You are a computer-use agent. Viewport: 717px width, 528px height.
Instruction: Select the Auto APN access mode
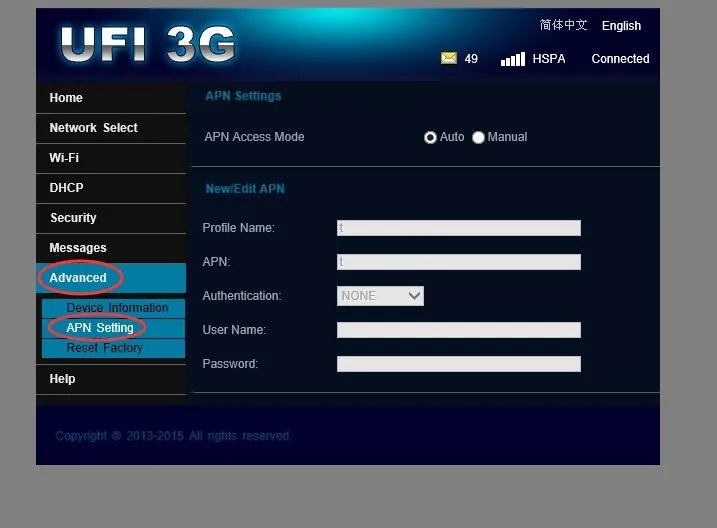[430, 137]
